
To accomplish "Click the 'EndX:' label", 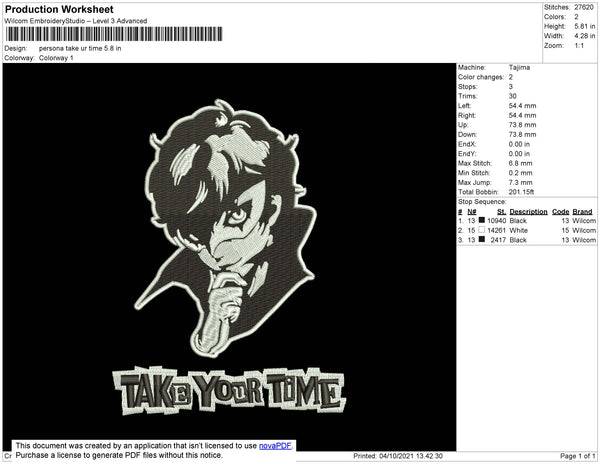I will pos(467,144).
